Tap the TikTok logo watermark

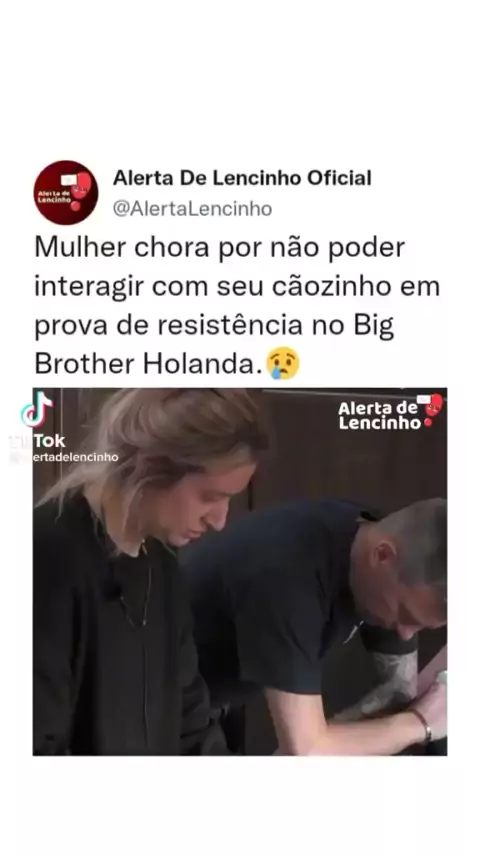tap(37, 409)
